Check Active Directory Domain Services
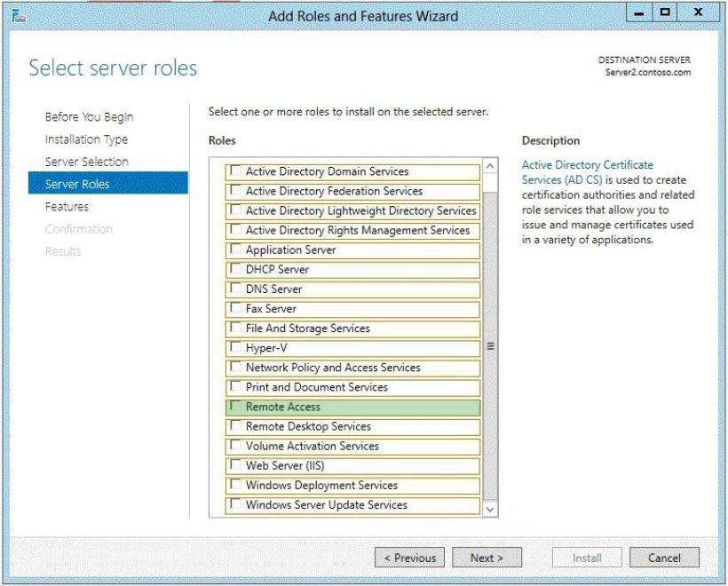 coord(236,170)
